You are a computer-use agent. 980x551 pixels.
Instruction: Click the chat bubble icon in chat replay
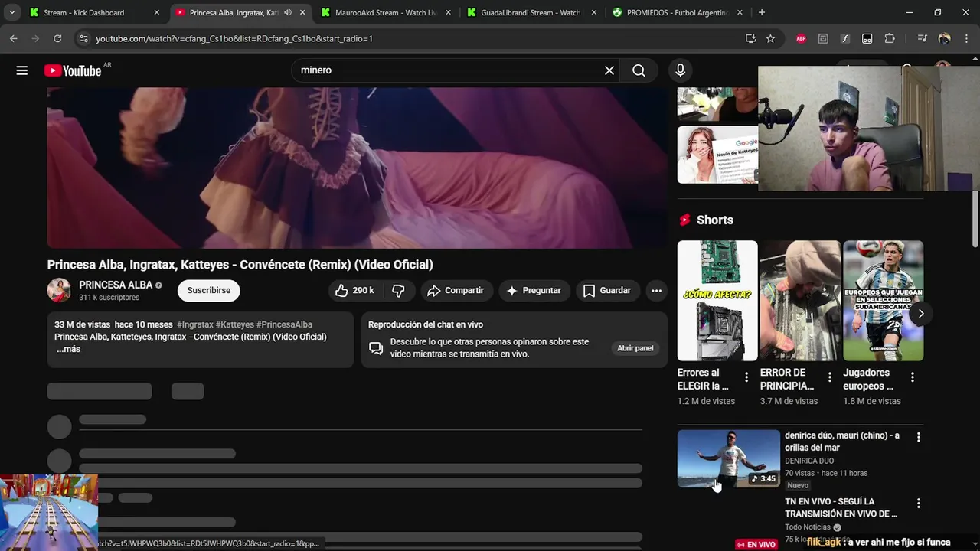pos(376,348)
